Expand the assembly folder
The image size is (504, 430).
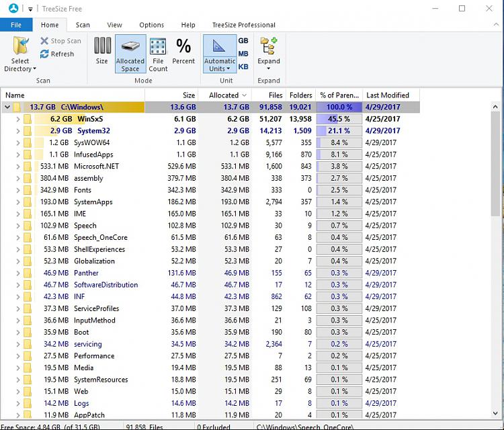tap(18, 179)
